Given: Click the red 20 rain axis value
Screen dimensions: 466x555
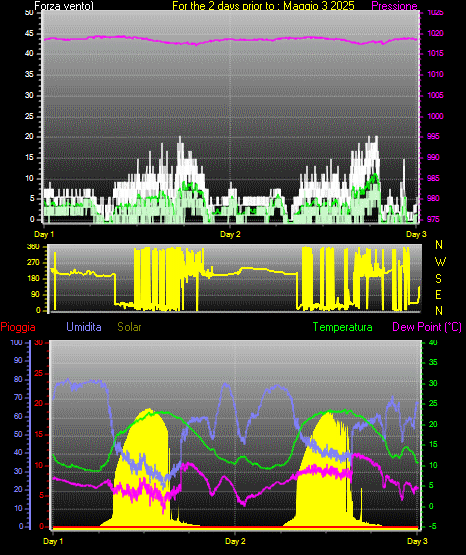Looking at the screenshot, I should point(38,404).
